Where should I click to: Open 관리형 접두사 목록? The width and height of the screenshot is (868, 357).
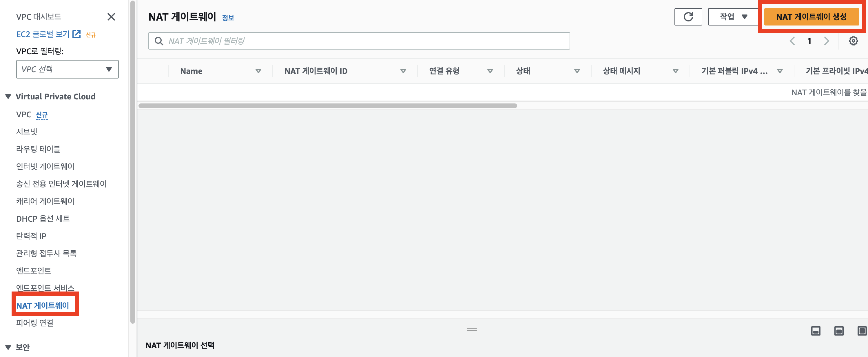pos(46,253)
